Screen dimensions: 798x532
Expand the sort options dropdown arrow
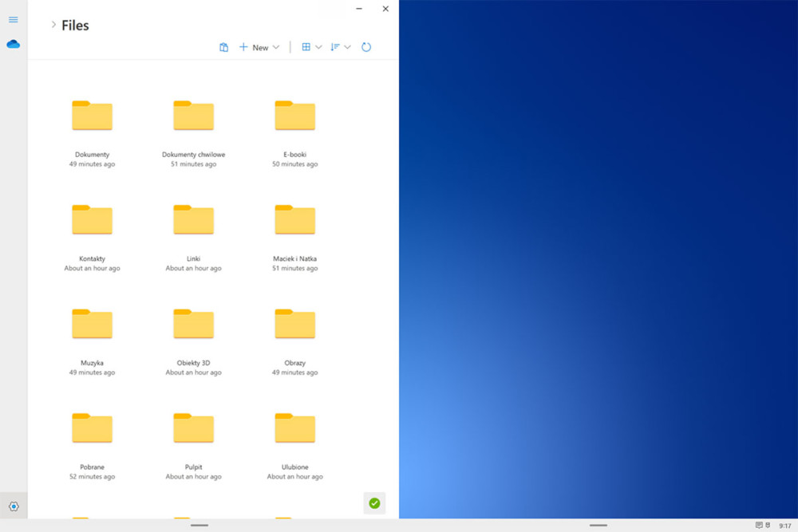348,47
